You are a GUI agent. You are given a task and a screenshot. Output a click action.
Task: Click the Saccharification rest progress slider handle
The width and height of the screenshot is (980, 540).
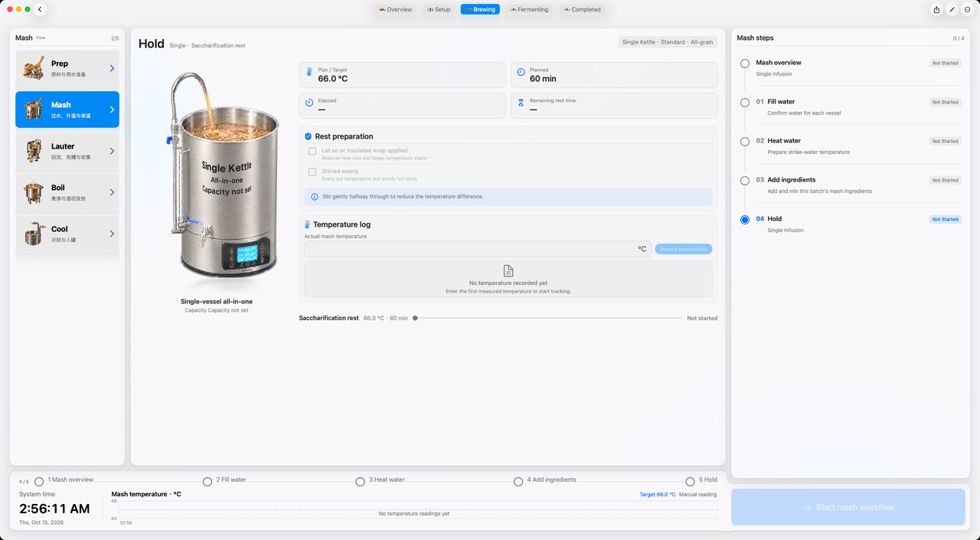tap(415, 318)
